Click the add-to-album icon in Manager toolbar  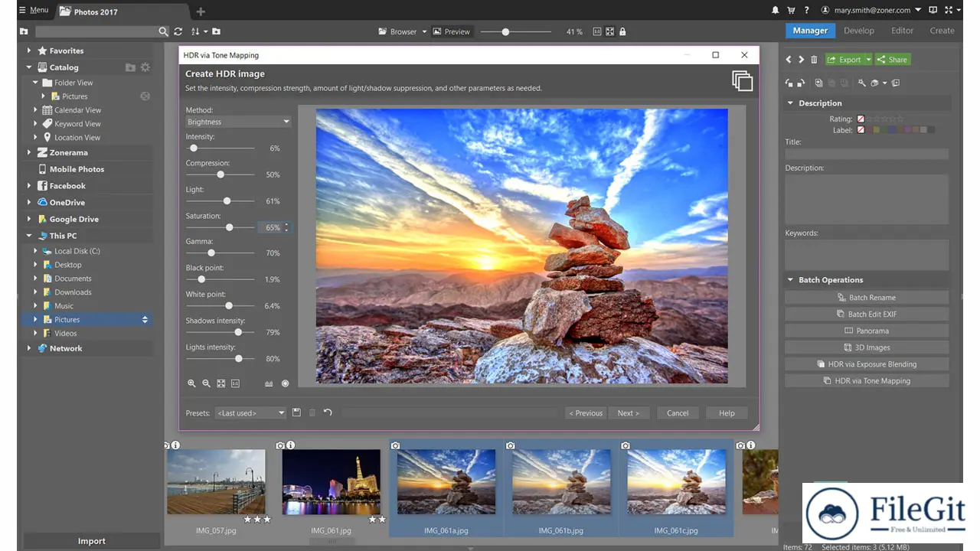point(896,83)
